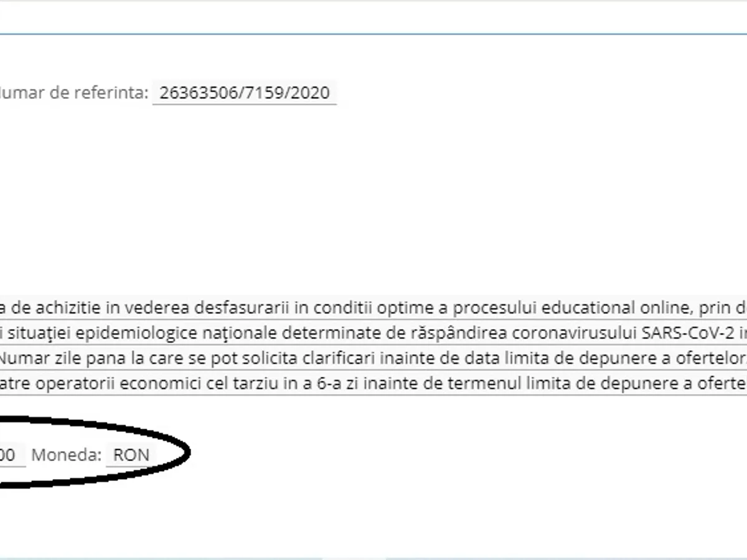Click the reference number field 26363506/7159/2020
The width and height of the screenshot is (747, 560).
tap(244, 93)
